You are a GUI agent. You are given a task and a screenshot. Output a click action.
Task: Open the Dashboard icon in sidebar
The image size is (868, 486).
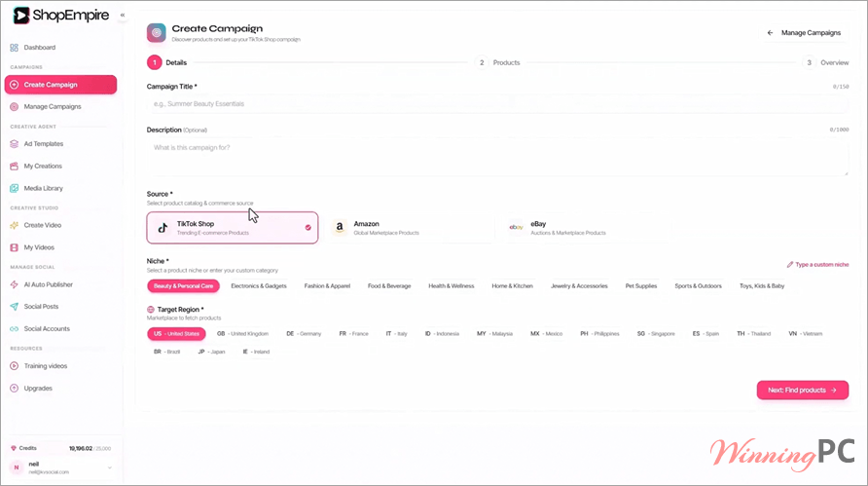(x=15, y=48)
